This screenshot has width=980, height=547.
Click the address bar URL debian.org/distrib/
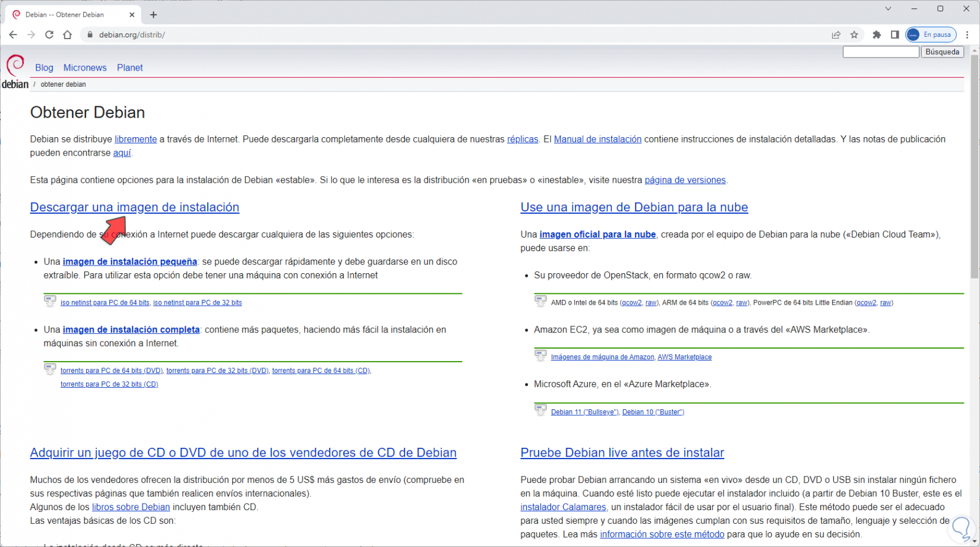click(x=132, y=34)
